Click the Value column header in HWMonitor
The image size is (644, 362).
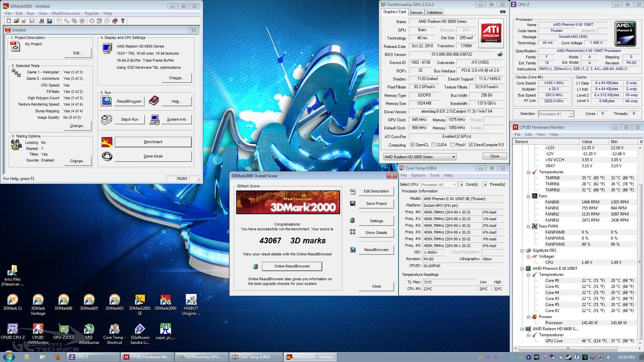coord(594,142)
